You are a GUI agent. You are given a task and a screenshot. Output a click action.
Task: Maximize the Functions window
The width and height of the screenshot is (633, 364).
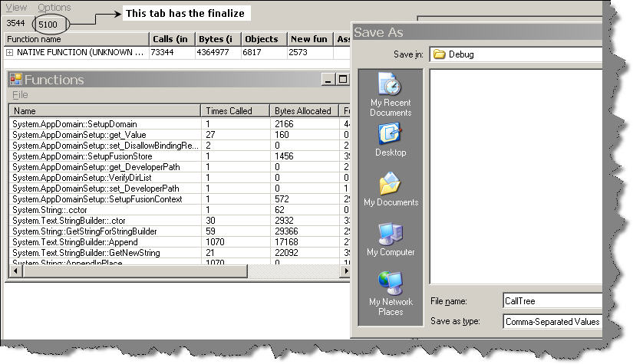click(342, 79)
